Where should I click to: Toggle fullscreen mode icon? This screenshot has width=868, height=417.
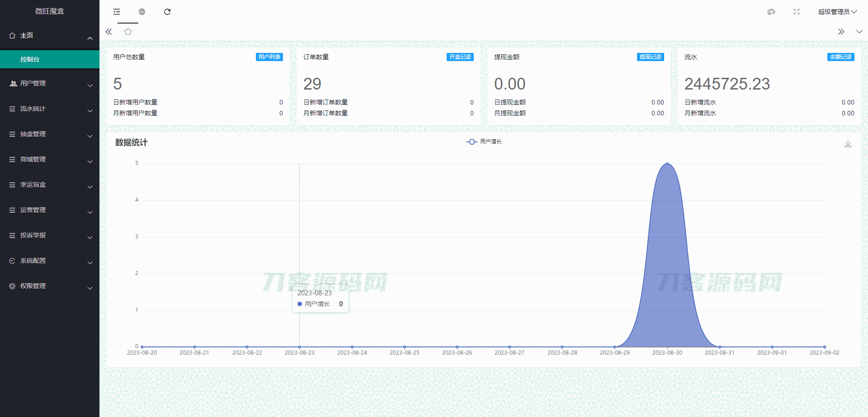797,12
